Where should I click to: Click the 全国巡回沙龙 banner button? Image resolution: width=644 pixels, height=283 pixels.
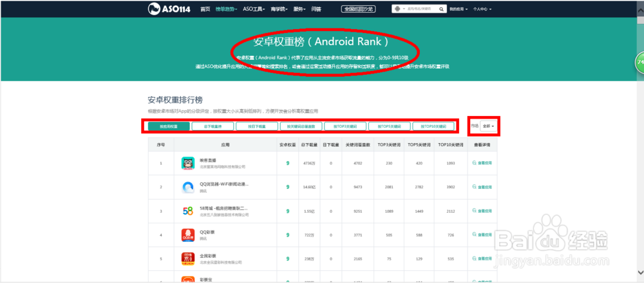tap(359, 8)
